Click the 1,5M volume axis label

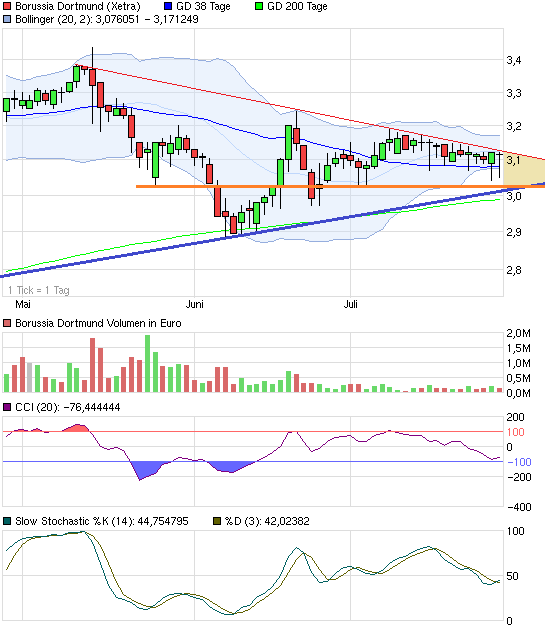point(519,349)
